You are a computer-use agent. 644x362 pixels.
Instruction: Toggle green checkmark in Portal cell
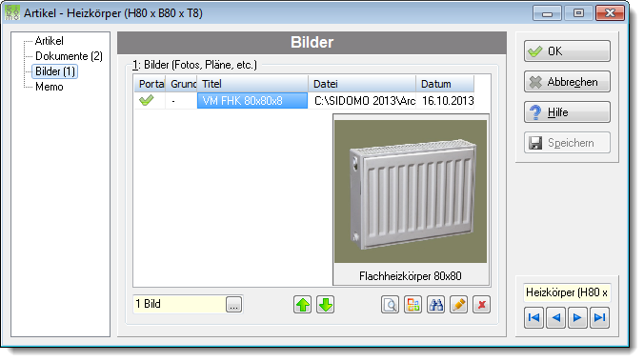click(146, 100)
